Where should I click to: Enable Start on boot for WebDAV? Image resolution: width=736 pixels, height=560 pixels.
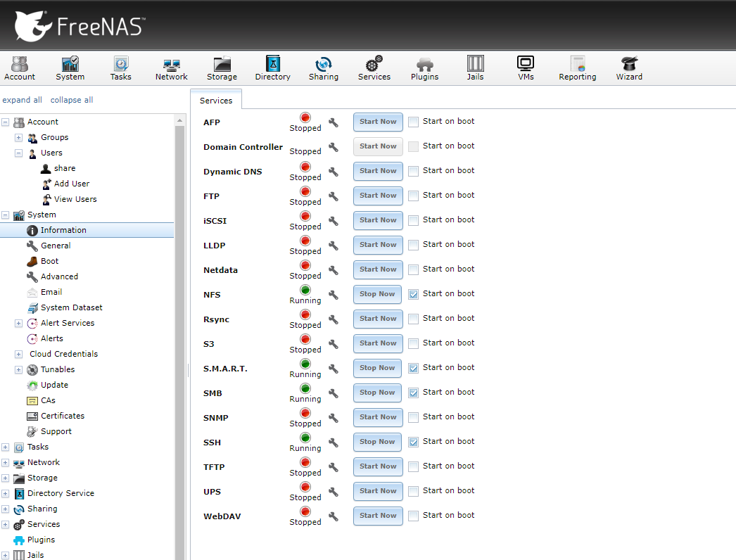[x=413, y=516]
